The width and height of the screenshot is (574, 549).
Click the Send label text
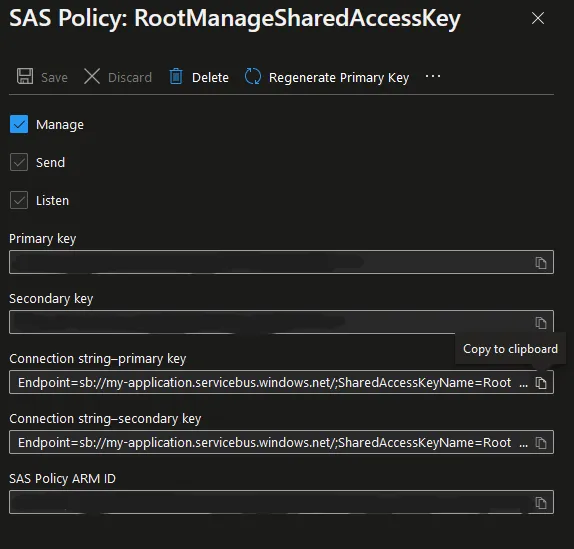pyautogui.click(x=50, y=163)
